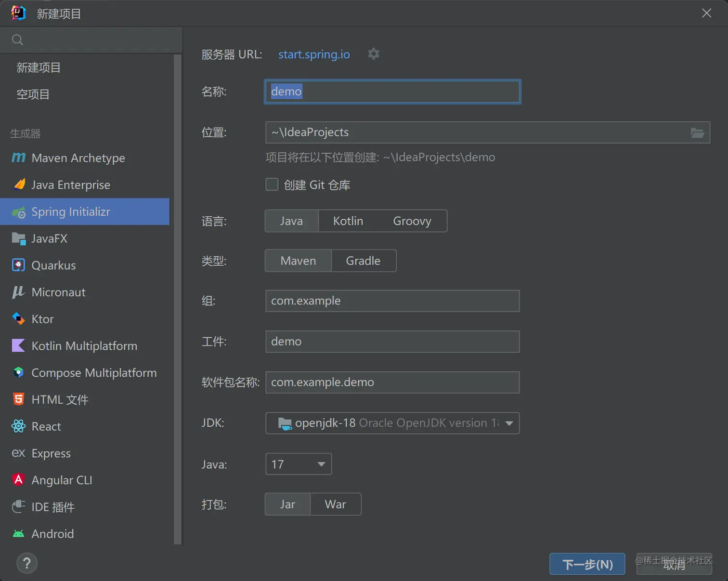The image size is (728, 581).
Task: Click the sidebar search field
Action: pos(91,40)
